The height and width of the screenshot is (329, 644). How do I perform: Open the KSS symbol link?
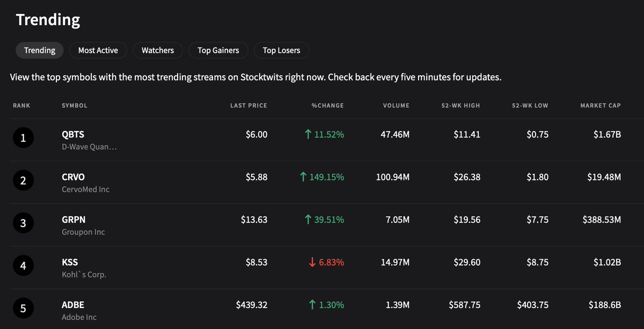pyautogui.click(x=70, y=262)
